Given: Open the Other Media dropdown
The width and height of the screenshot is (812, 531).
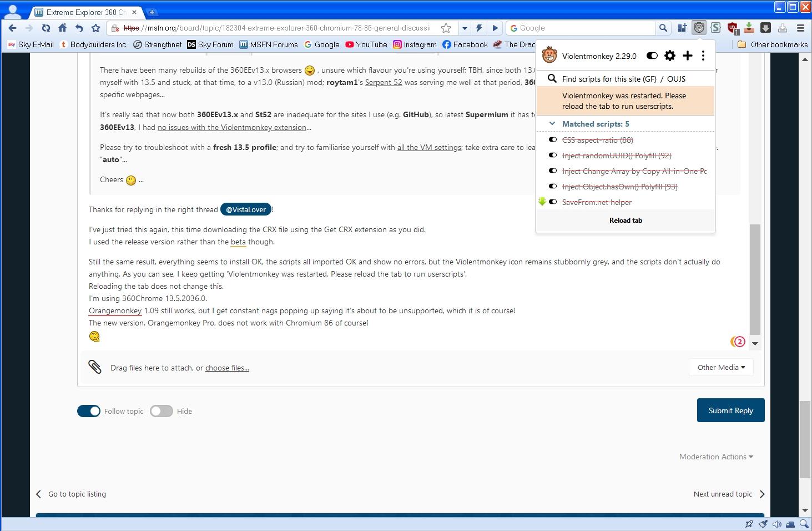Looking at the screenshot, I should (x=721, y=367).
